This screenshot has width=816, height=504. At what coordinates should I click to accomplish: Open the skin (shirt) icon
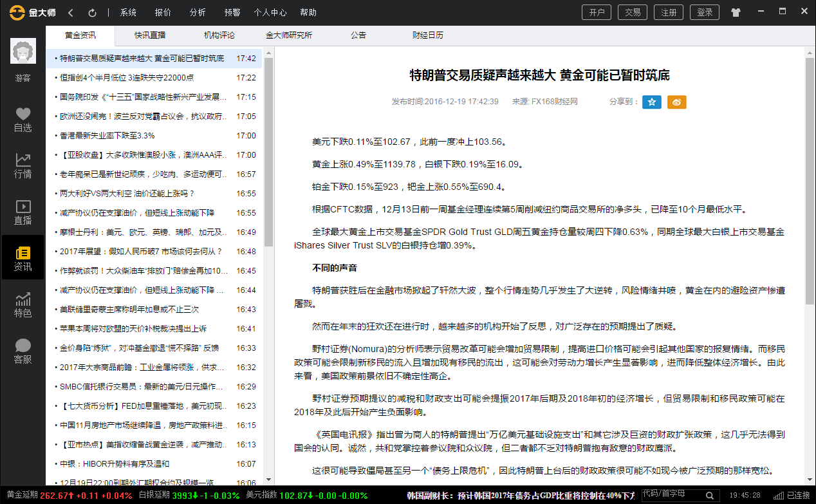coord(736,12)
